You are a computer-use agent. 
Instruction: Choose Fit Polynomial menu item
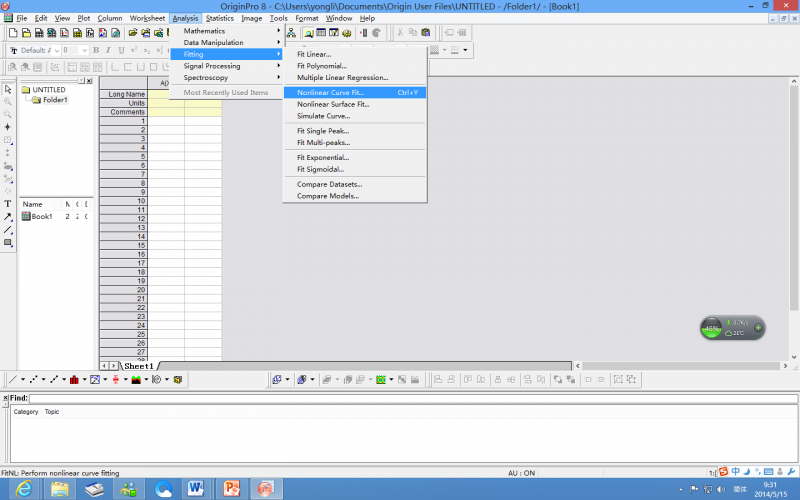tap(355, 66)
